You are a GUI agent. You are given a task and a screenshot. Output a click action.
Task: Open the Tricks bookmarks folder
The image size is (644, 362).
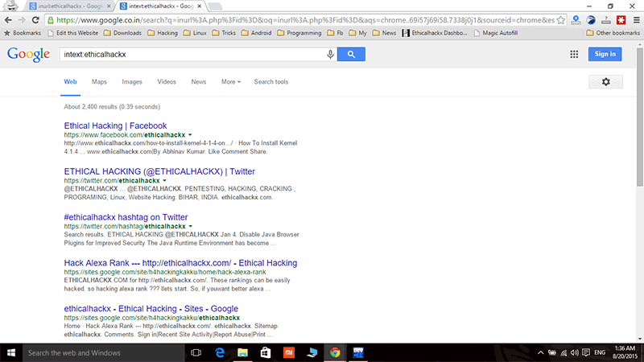pos(224,33)
